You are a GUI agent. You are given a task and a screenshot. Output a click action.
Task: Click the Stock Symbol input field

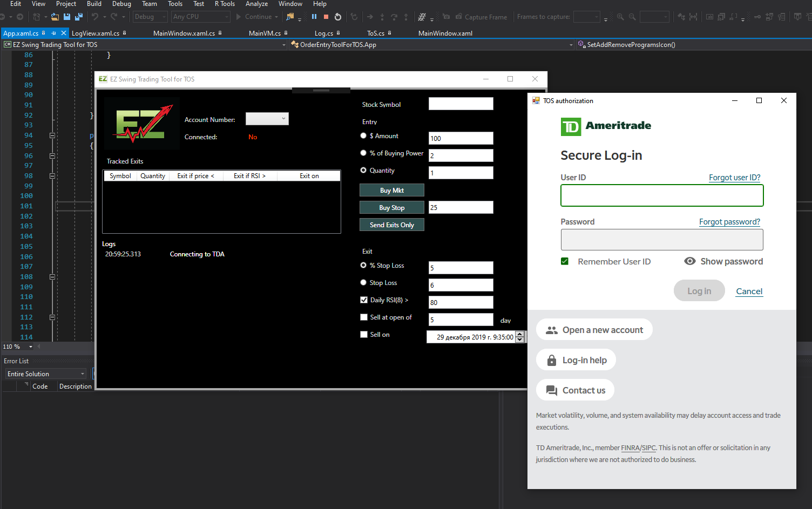(461, 104)
